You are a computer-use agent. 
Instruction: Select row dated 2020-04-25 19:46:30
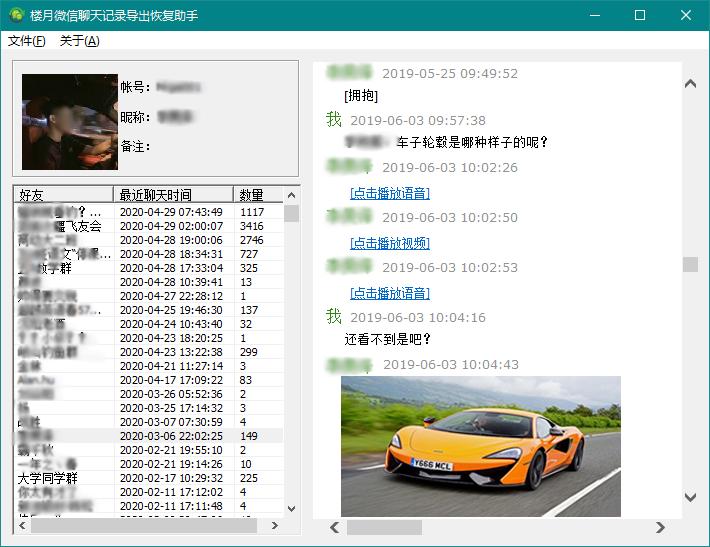(x=149, y=310)
